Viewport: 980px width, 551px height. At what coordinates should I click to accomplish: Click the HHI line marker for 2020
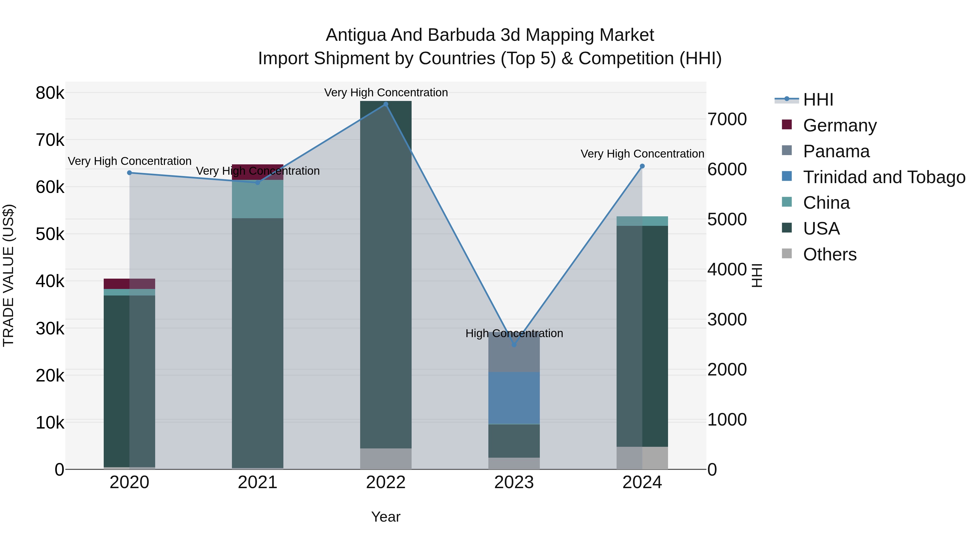[x=129, y=173]
